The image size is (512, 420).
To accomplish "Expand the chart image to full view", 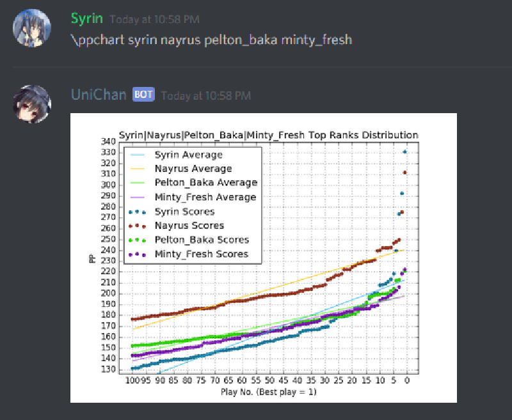I will point(263,257).
